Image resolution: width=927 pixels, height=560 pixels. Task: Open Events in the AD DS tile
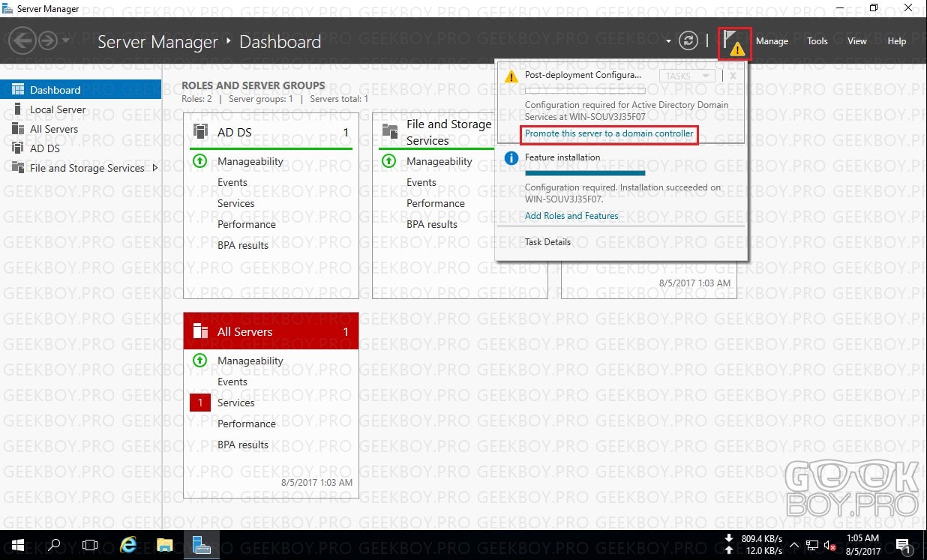[232, 182]
